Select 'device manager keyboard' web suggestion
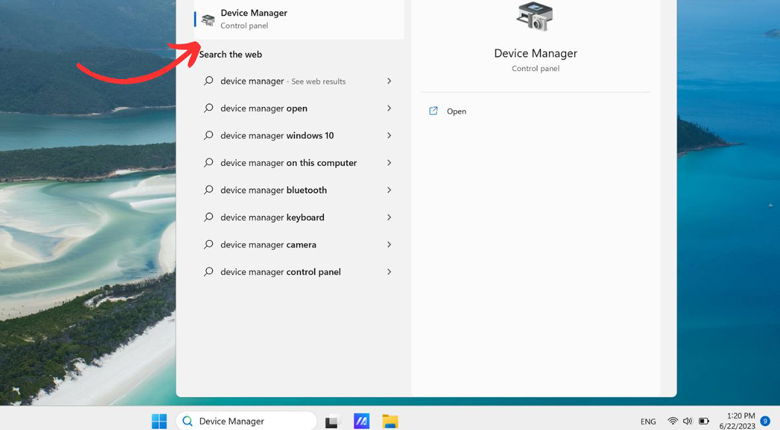 pos(272,217)
